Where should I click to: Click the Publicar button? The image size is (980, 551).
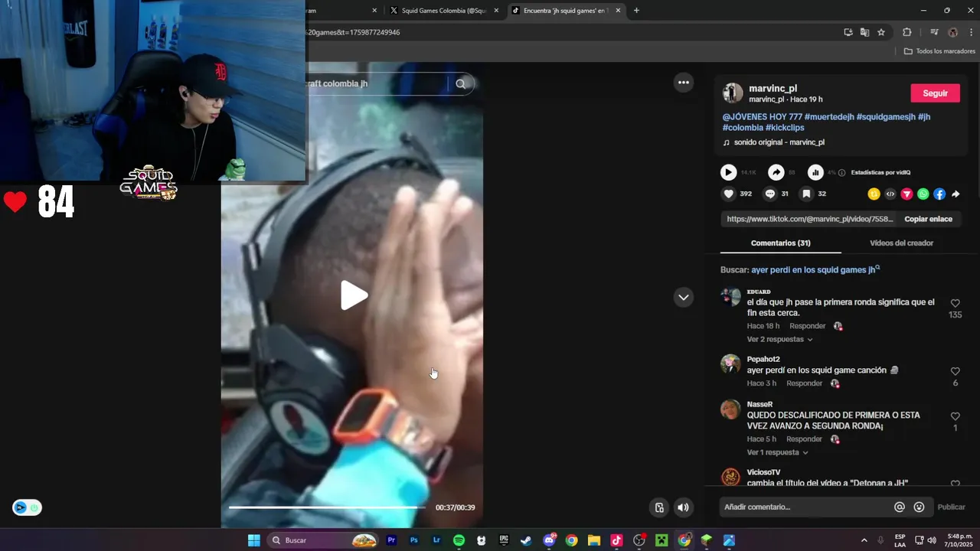click(952, 507)
